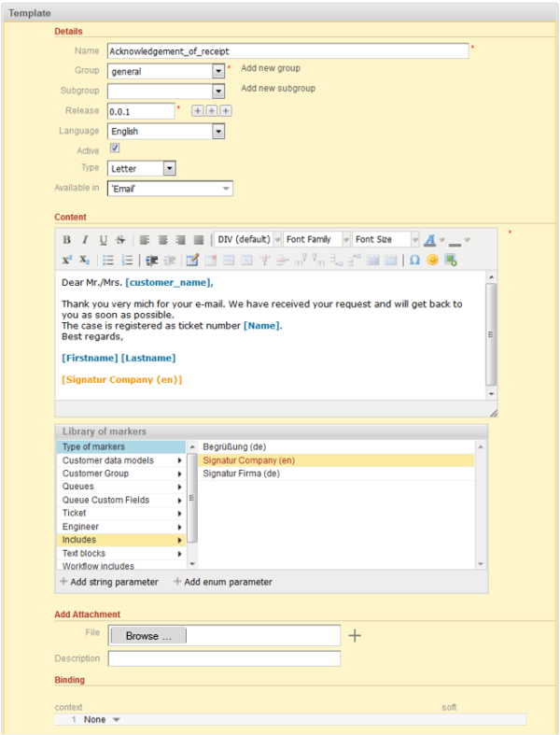Click the split table cells icon
Screen dimensions: 560x735
coord(373,261)
